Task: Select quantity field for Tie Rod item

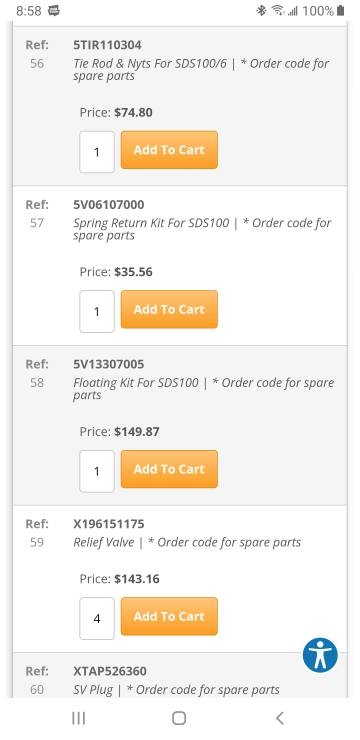Action: (97, 152)
